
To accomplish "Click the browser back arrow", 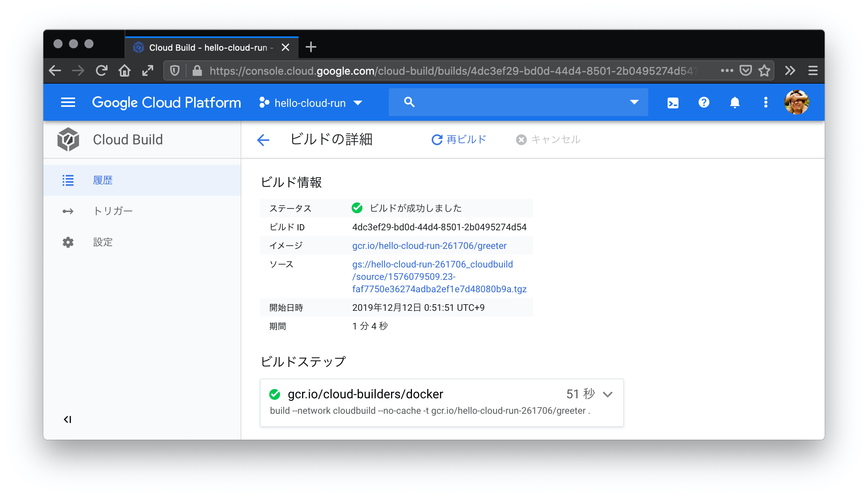I will tap(55, 70).
